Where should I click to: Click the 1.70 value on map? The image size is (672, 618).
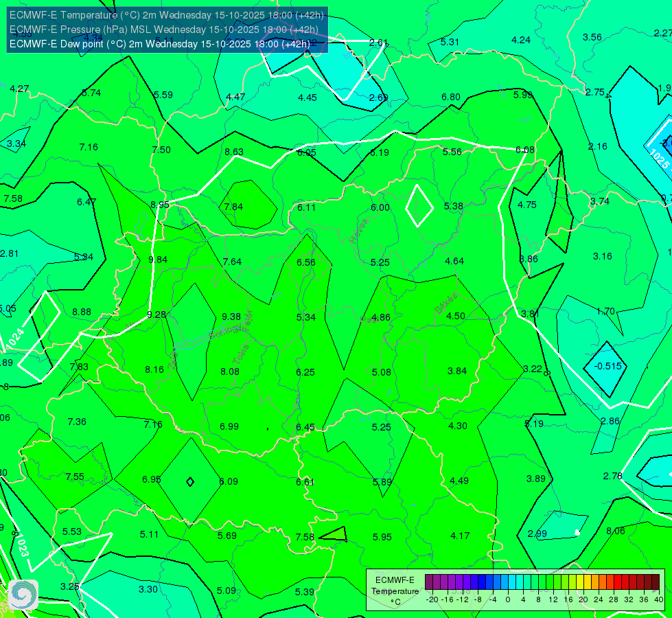[x=605, y=311]
